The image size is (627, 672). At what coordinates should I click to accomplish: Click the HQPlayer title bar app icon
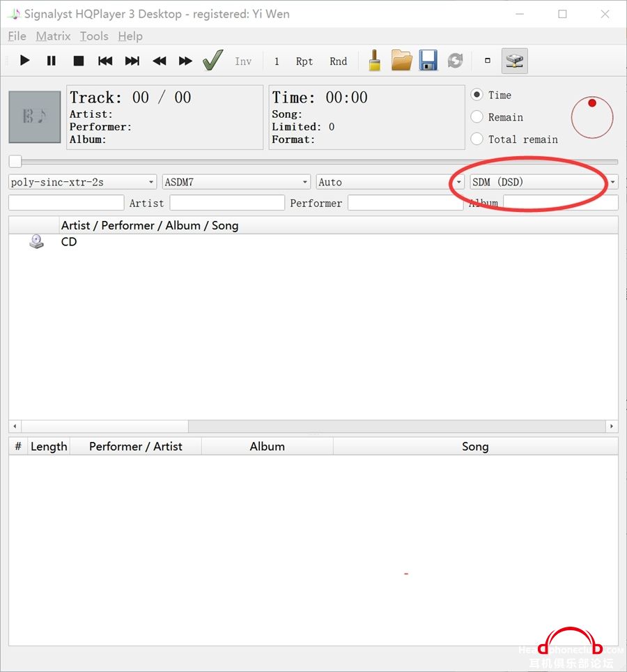click(15, 14)
